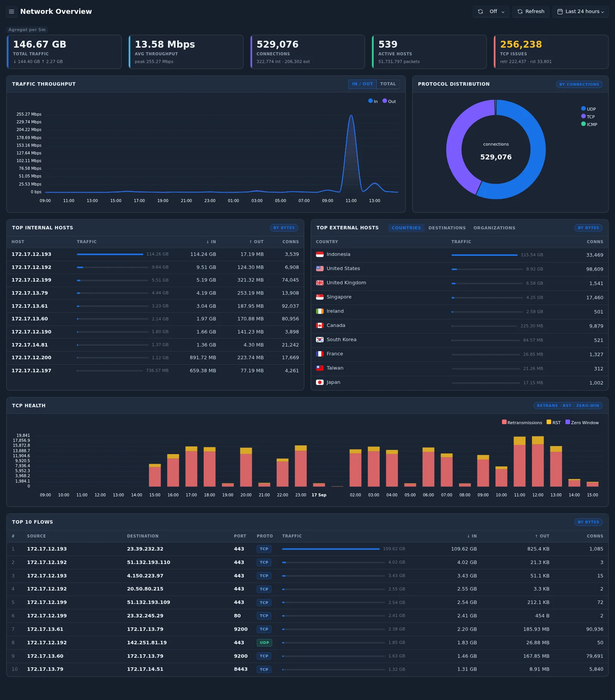The image size is (615, 700).
Task: Switch throughput chart to IN / OUT
Action: pos(362,84)
